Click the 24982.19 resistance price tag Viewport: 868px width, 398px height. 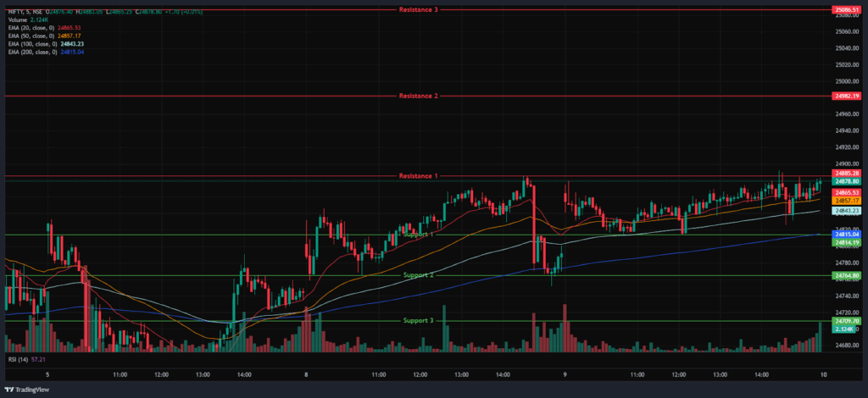click(847, 97)
